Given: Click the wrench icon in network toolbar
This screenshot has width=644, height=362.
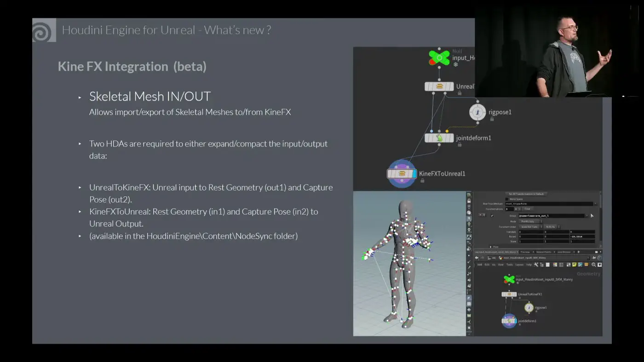Looking at the screenshot, I should point(536,265).
